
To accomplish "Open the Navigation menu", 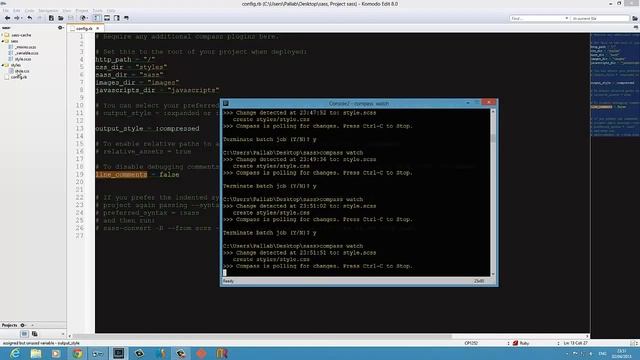I will coord(48,11).
